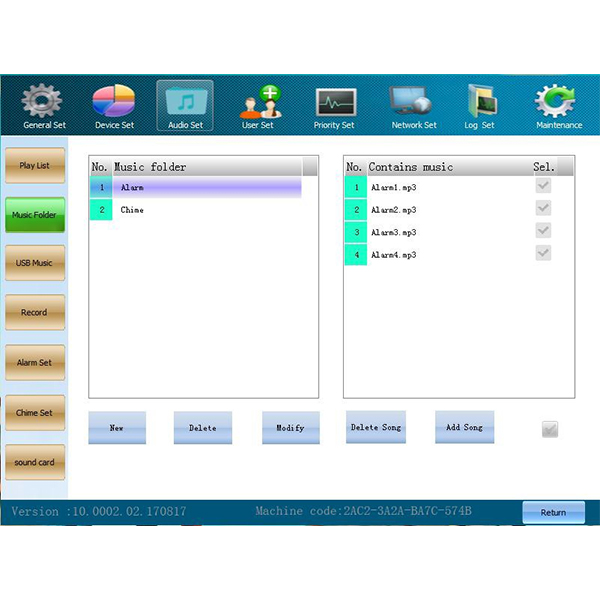Open Device Set pie chart icon

(114, 103)
